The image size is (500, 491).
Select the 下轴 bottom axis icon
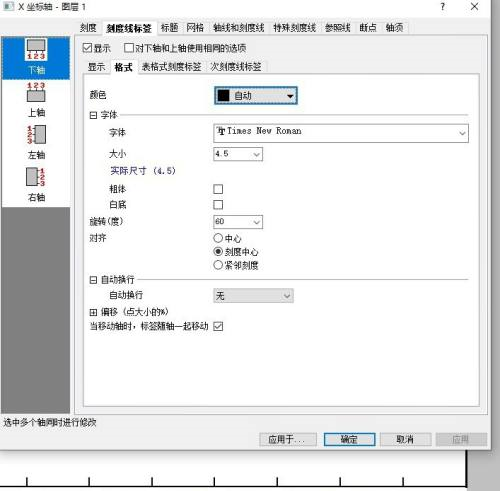[x=36, y=57]
